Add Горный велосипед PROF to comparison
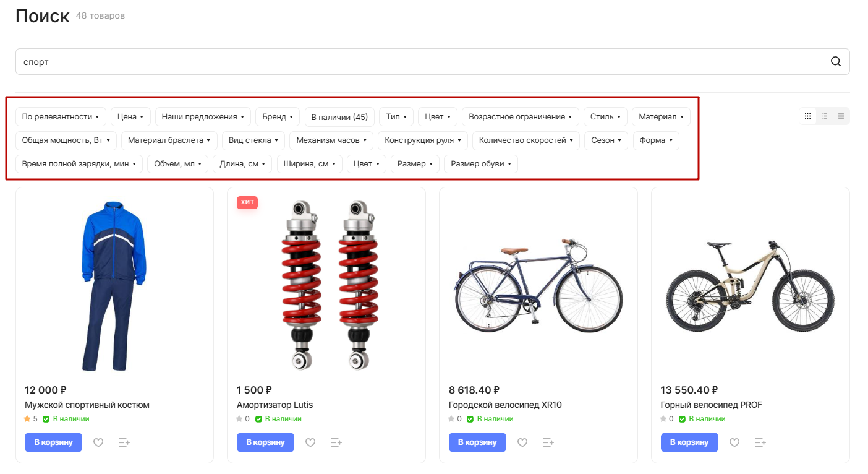The width and height of the screenshot is (868, 474). 760,442
